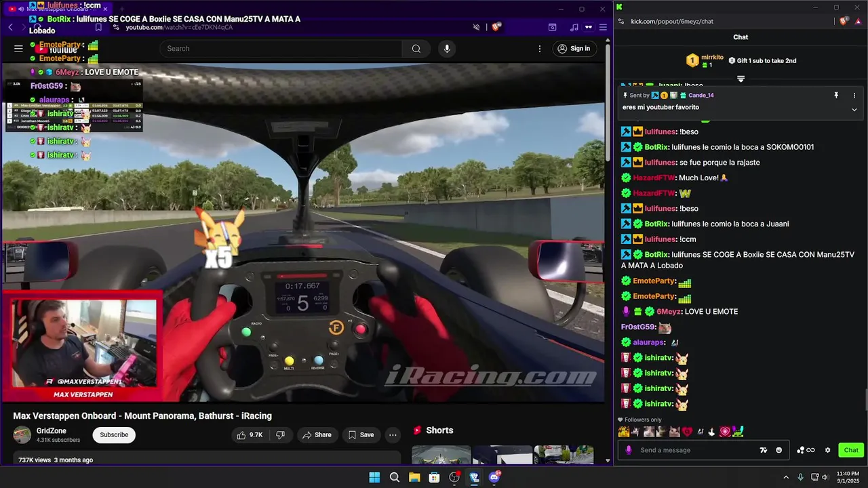The height and width of the screenshot is (488, 868).
Task: Click the kick.com chat address bar
Action: point(672,21)
